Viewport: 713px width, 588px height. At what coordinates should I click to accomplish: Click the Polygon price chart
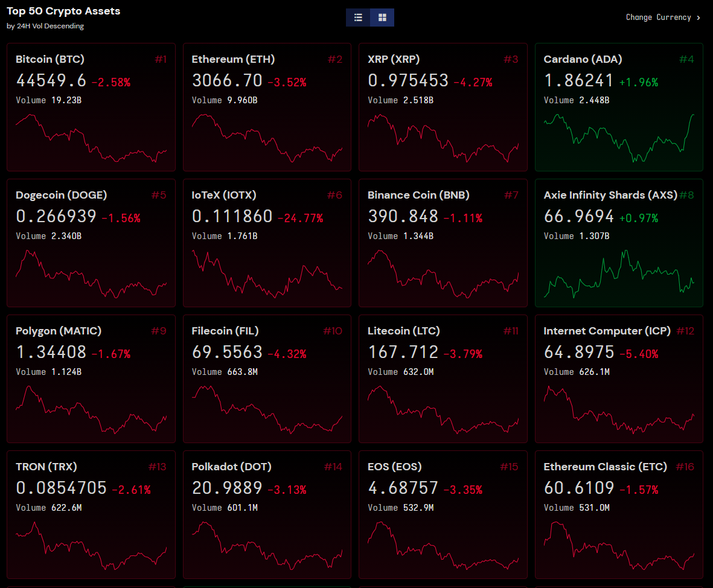[x=91, y=410]
